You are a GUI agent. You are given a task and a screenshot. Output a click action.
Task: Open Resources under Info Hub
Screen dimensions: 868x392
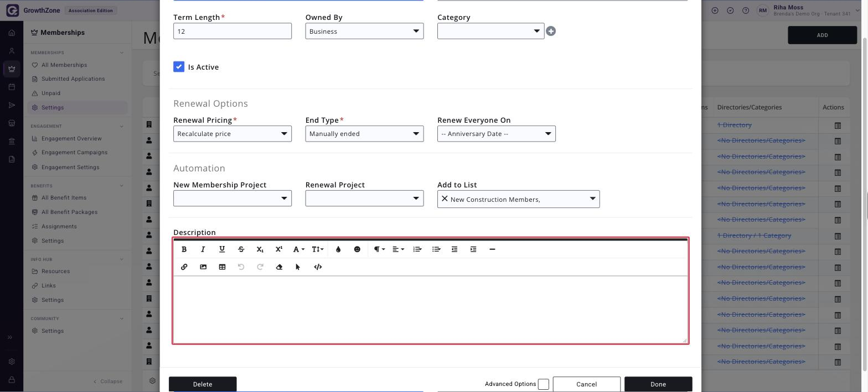55,271
